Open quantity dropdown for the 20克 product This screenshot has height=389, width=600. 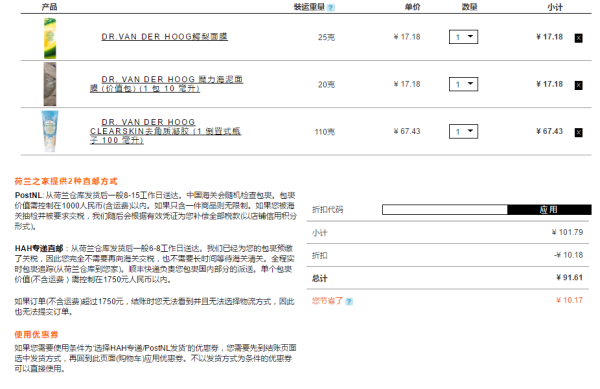point(463,84)
